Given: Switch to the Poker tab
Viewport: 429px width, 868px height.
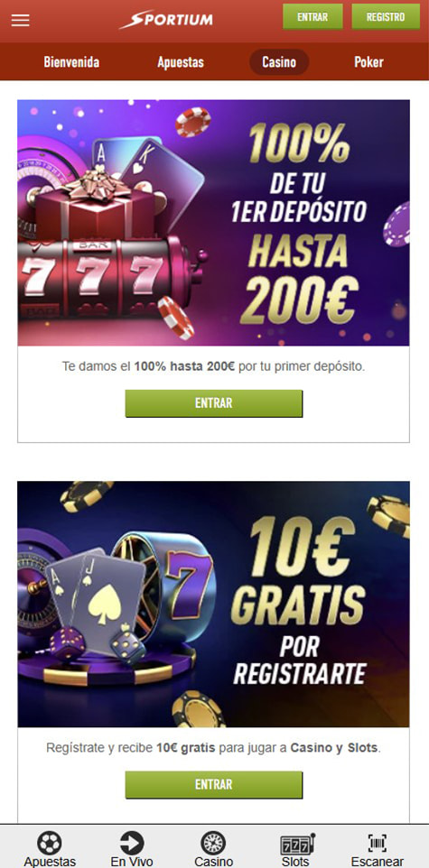Looking at the screenshot, I should tap(368, 62).
